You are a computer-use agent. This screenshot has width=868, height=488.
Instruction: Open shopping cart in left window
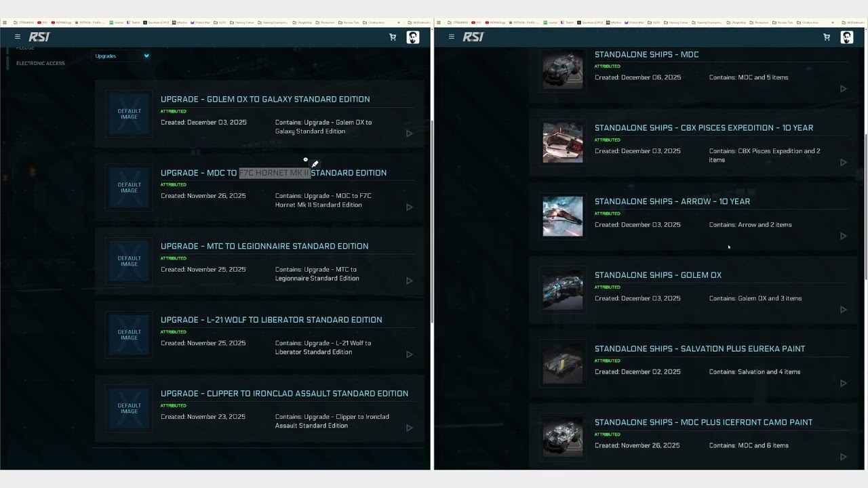point(393,37)
